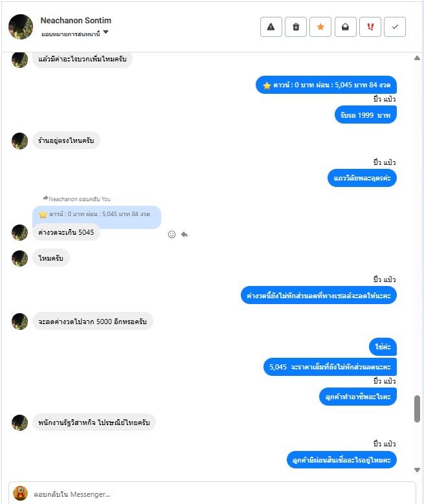Click the scrollbar up arrow
The height and width of the screenshot is (504, 424).
click(x=417, y=58)
